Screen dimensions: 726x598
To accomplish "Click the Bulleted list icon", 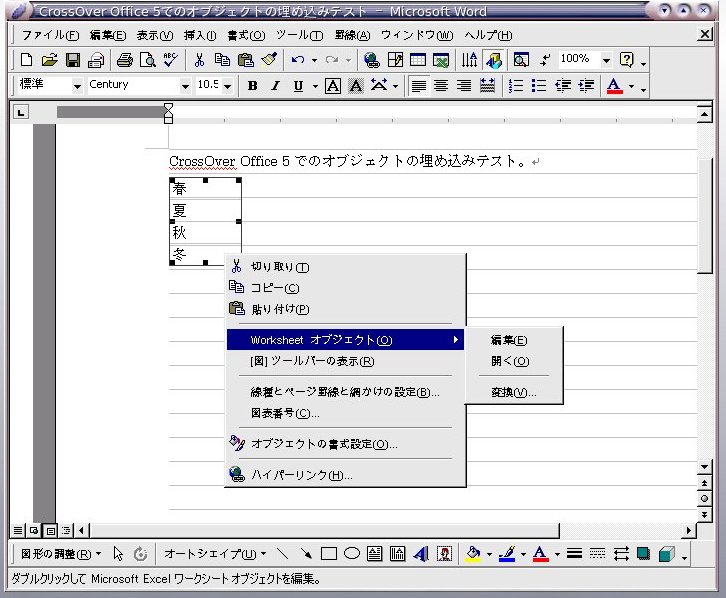I will click(x=539, y=86).
